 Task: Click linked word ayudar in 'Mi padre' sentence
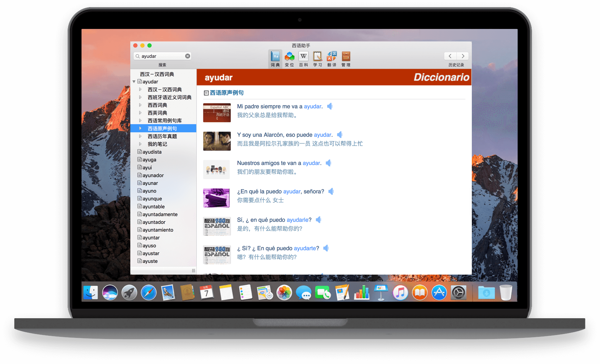pyautogui.click(x=313, y=106)
